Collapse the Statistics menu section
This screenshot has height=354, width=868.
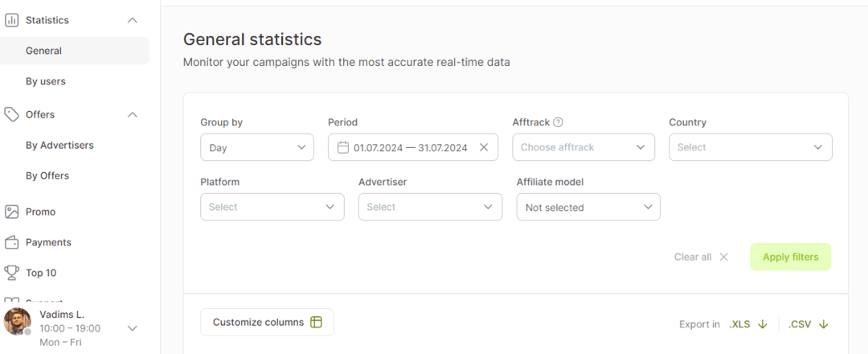coord(133,20)
